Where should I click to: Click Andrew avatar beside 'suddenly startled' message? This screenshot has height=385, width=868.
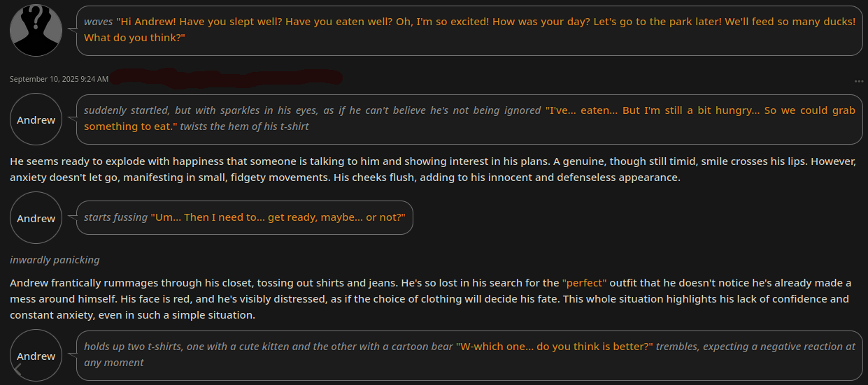coord(36,120)
